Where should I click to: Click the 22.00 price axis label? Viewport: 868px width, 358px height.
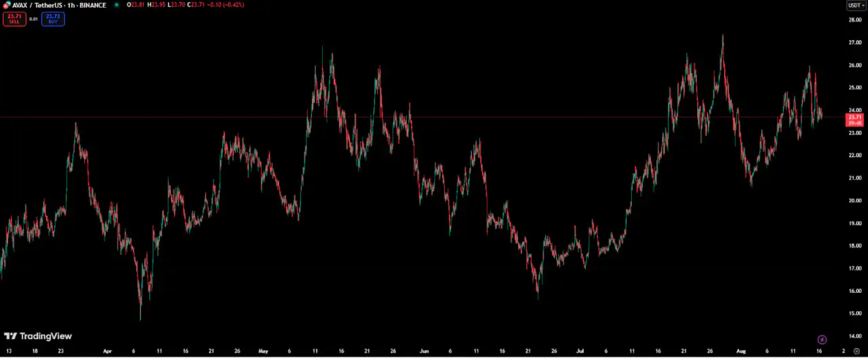pos(854,155)
